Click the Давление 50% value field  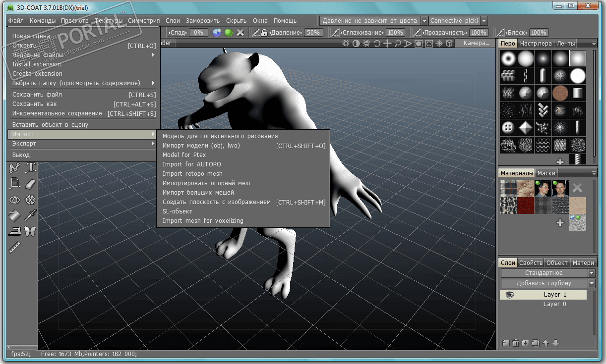click(312, 33)
